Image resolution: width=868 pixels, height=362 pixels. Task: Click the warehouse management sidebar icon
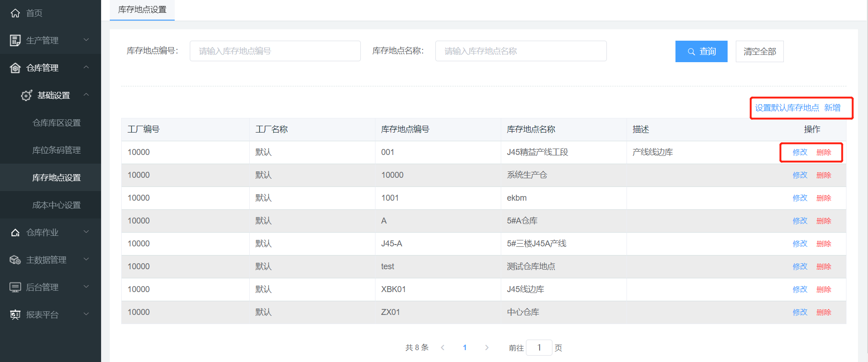[x=15, y=68]
